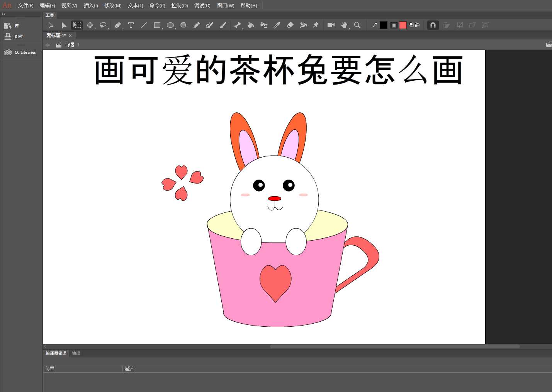Activate the Pen tool
The height and width of the screenshot is (392, 552).
click(118, 25)
